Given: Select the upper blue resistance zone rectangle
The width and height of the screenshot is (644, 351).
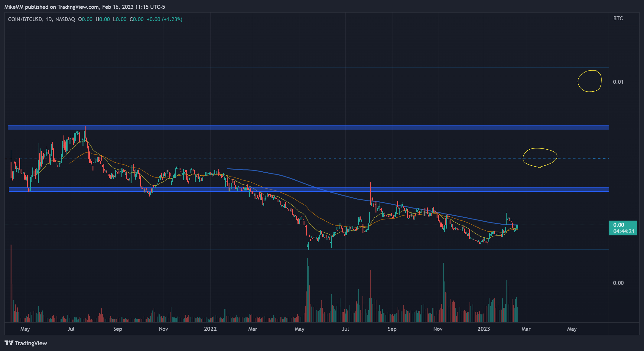Looking at the screenshot, I should coord(308,128).
